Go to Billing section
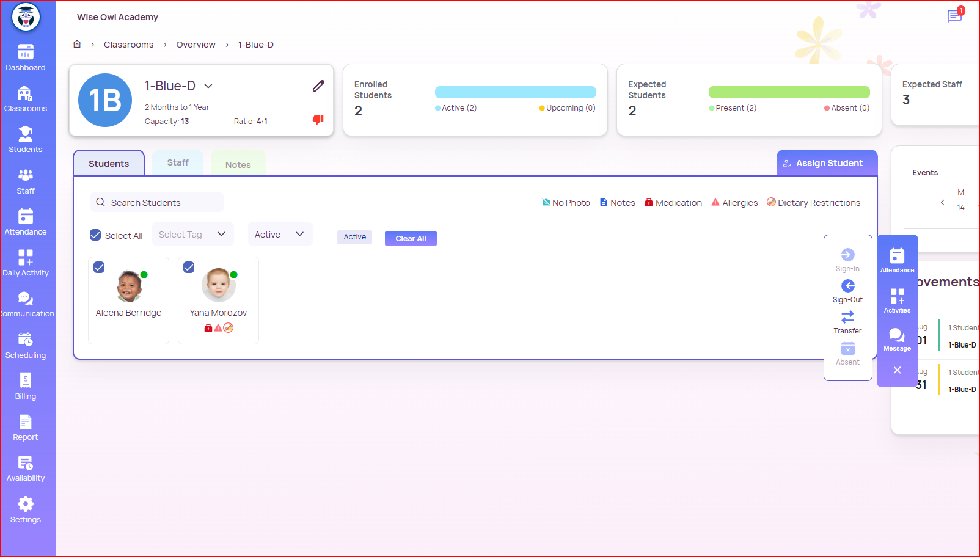Image resolution: width=980 pixels, height=557 pixels. tap(26, 386)
